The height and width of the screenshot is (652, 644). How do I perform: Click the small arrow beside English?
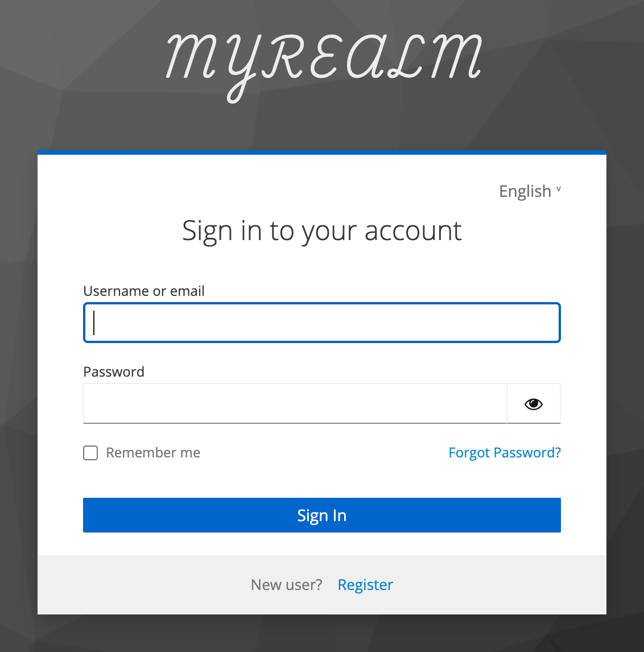pos(558,189)
